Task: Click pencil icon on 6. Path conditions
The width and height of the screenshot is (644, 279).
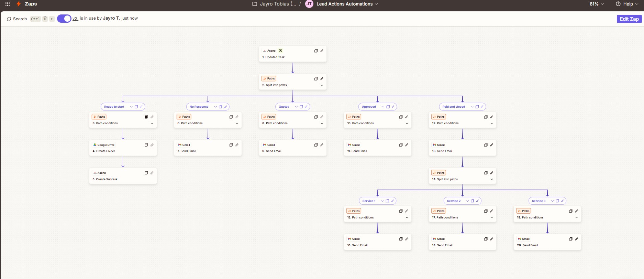Action: 237,117
